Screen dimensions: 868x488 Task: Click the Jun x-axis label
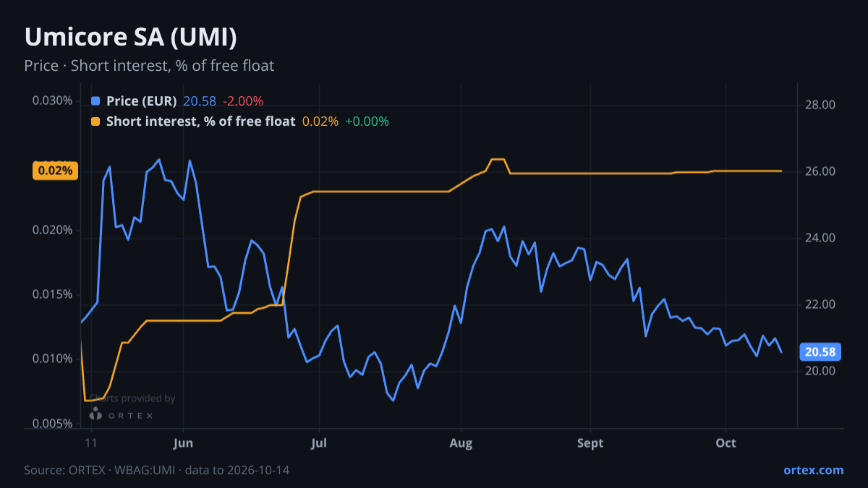pyautogui.click(x=183, y=442)
